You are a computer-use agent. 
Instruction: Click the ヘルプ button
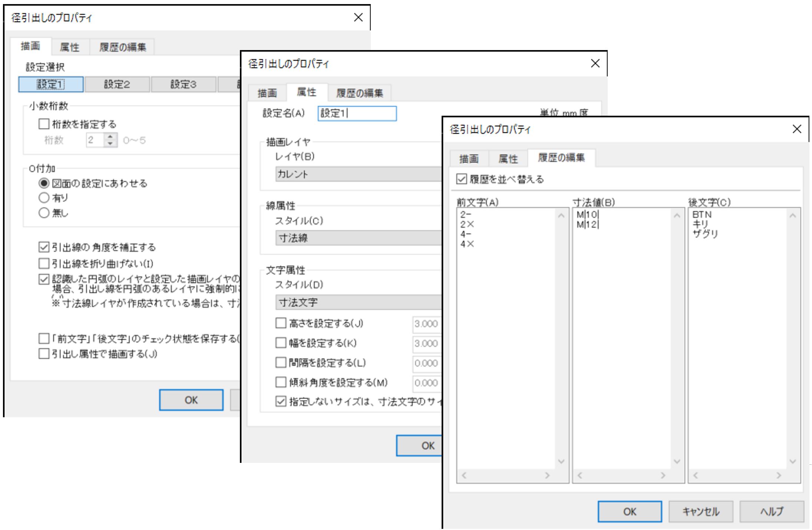[x=772, y=511]
